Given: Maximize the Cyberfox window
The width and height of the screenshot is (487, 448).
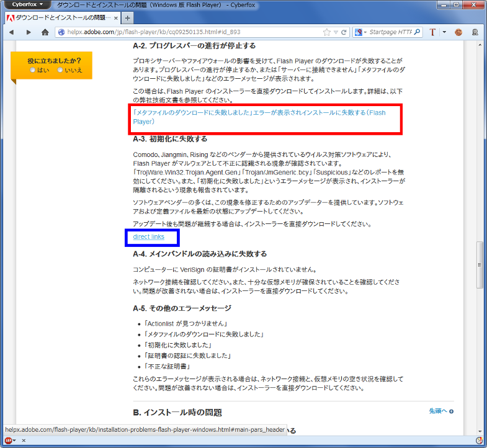Looking at the screenshot, I should [x=456, y=5].
